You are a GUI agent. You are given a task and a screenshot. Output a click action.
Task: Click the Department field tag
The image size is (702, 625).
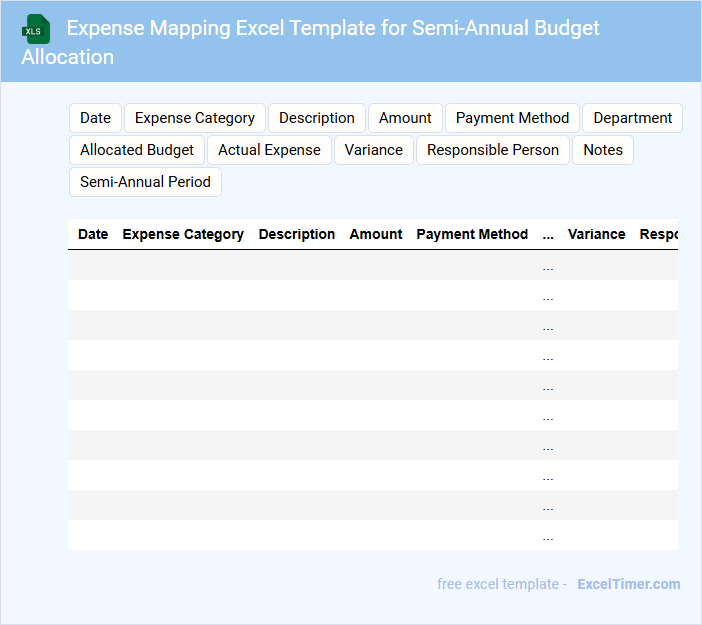(632, 118)
